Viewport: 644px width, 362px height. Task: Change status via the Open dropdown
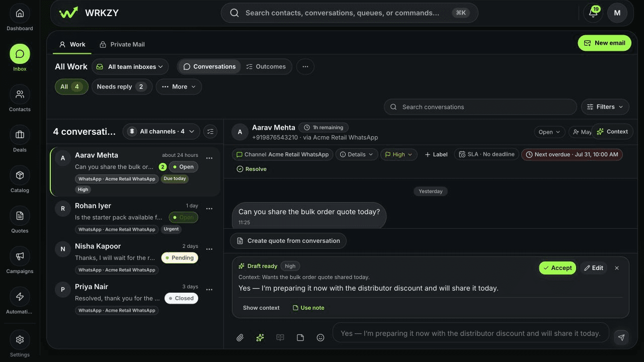tap(549, 132)
